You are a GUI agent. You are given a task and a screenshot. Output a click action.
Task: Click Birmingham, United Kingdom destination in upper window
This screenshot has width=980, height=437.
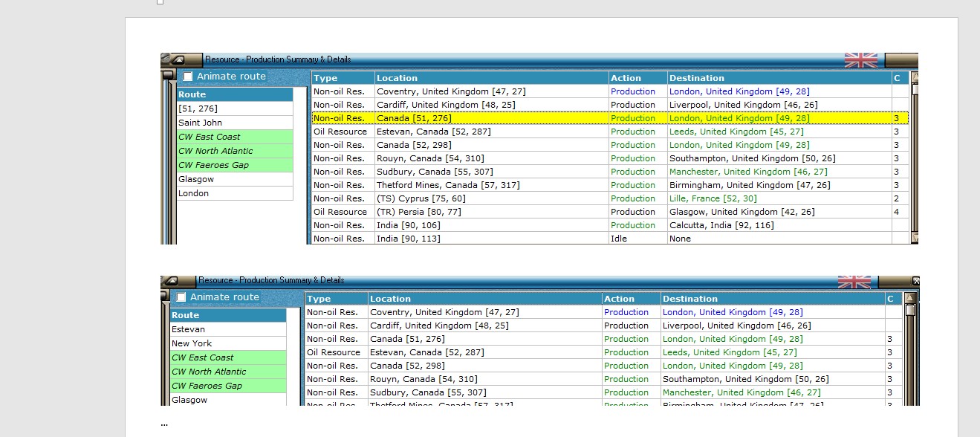pyautogui.click(x=779, y=185)
